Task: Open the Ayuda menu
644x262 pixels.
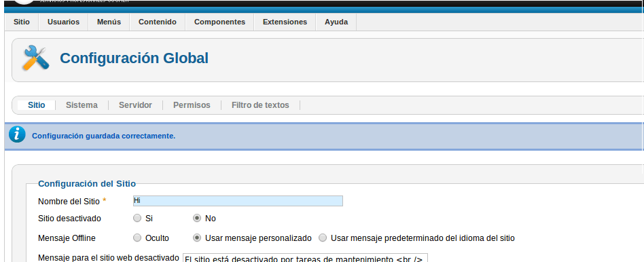Action: coord(336,22)
